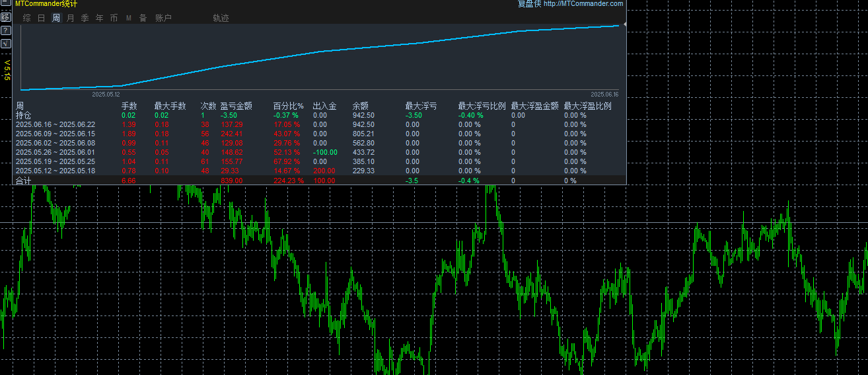The height and width of the screenshot is (375, 868).
Task: Click the 最大浮亏比例 column header
Action: pyautogui.click(x=482, y=106)
